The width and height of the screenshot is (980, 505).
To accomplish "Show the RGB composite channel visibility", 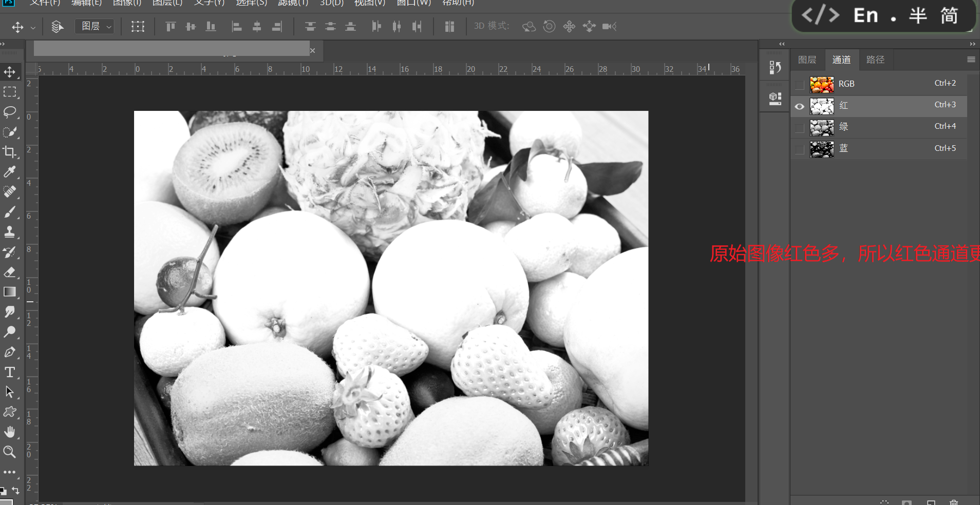I will coord(800,84).
